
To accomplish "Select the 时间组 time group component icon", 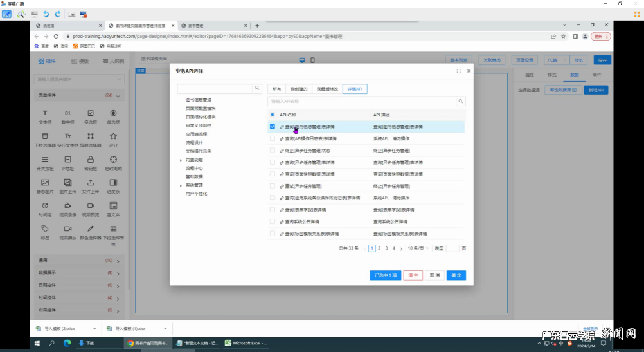I will pyautogui.click(x=45, y=206).
